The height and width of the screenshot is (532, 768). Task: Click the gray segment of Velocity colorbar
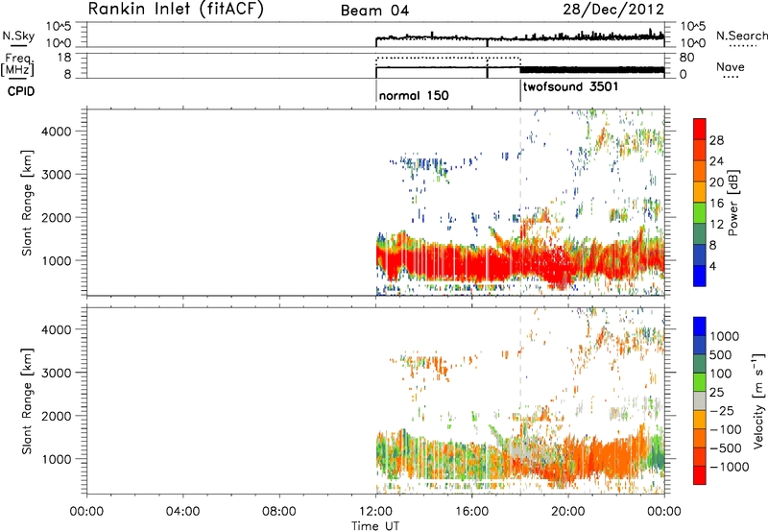point(700,400)
